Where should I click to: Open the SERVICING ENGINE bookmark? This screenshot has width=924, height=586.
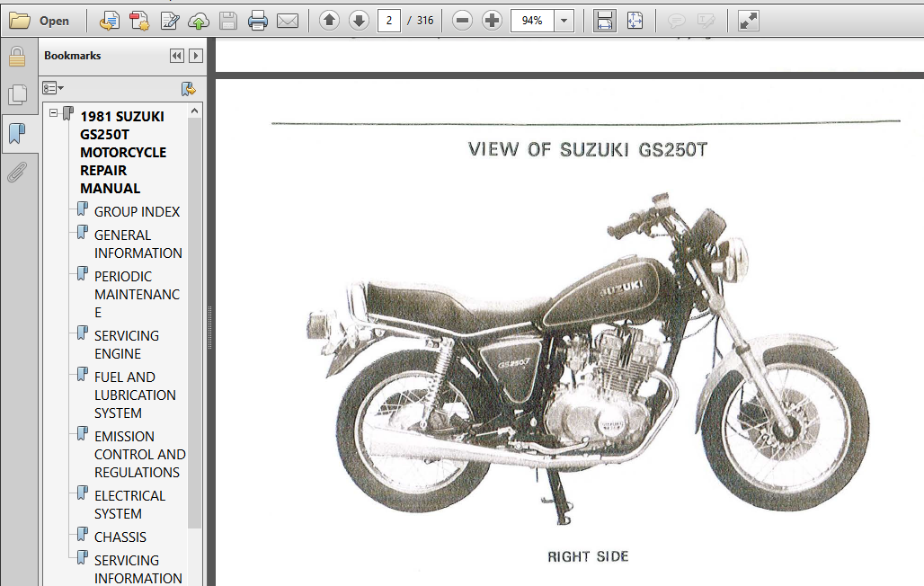click(x=126, y=344)
